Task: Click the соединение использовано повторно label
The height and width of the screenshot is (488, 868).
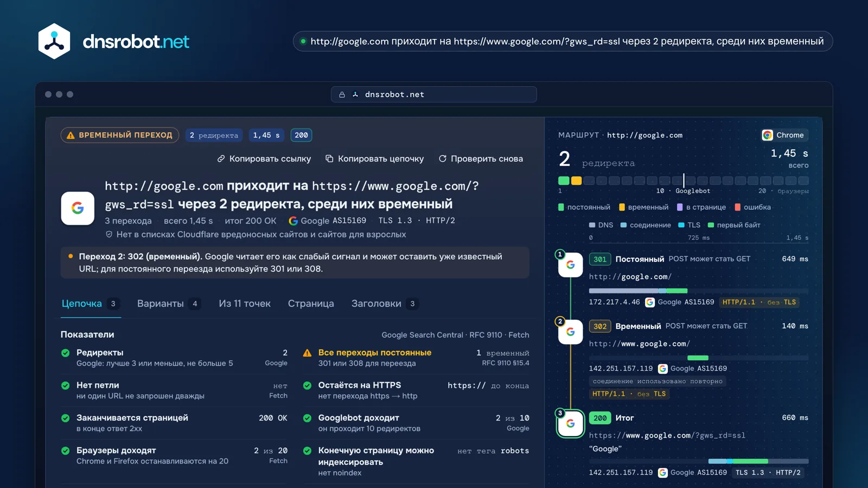Action: [x=658, y=381]
